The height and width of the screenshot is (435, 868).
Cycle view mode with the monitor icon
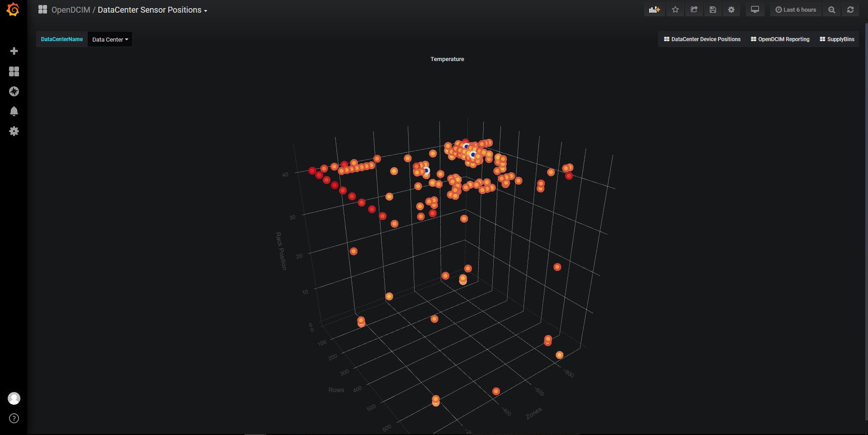click(755, 9)
